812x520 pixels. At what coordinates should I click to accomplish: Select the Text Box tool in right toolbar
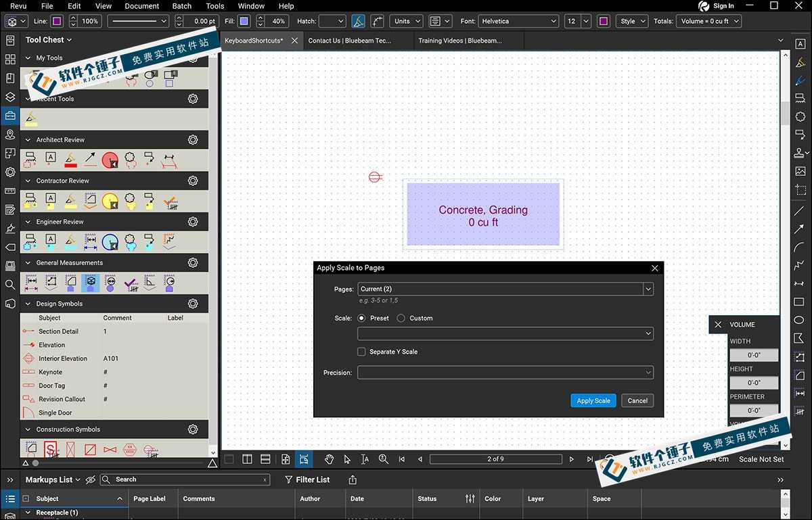[800, 44]
